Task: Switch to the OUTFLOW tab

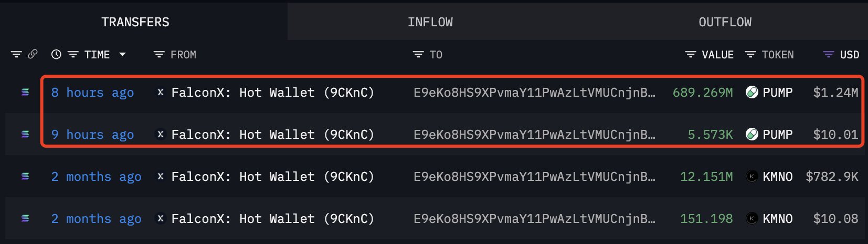Action: [725, 22]
